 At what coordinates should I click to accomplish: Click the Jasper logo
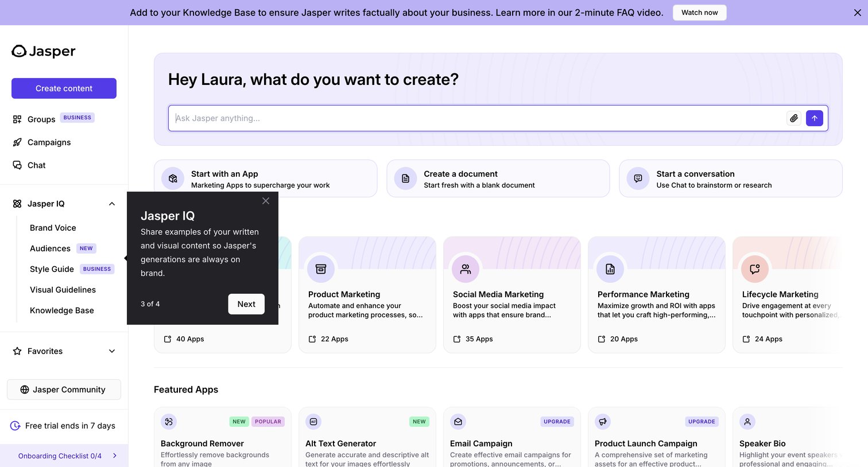point(44,51)
